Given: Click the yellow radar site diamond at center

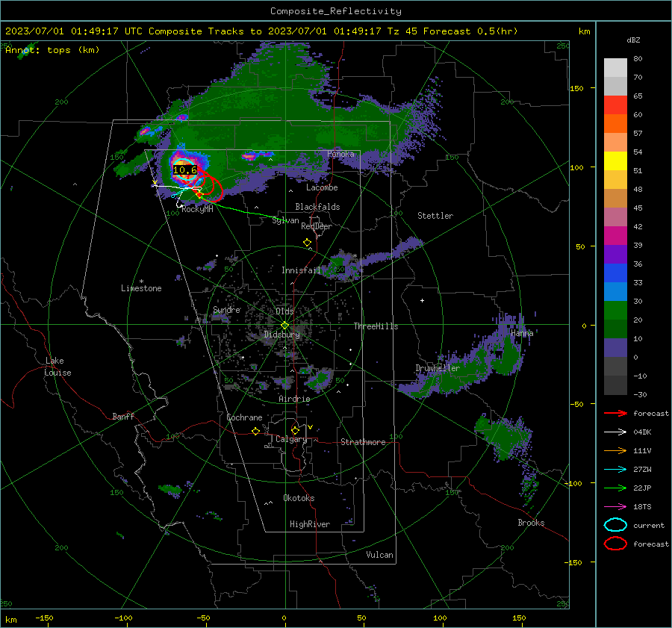Looking at the screenshot, I should click(x=284, y=326).
